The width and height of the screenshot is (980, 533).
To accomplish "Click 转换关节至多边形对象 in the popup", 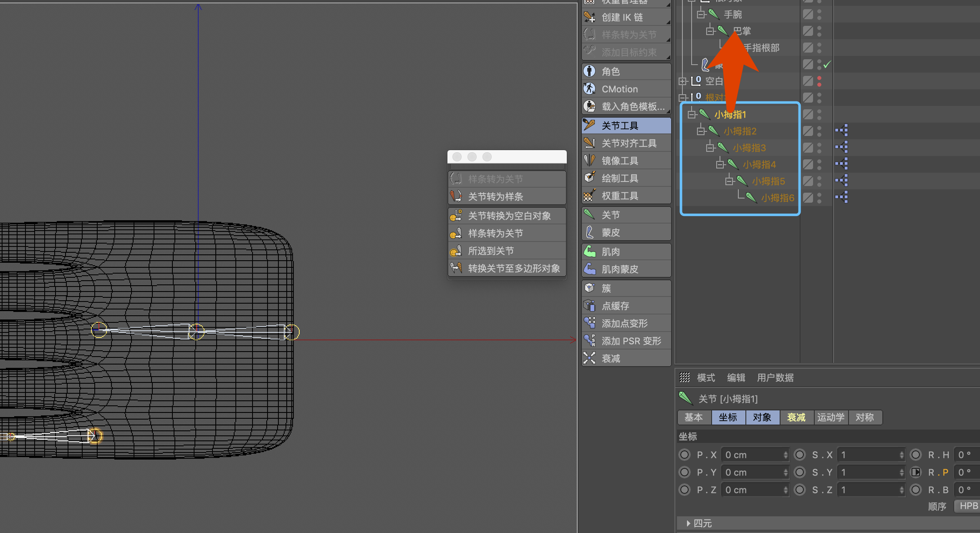I will click(x=514, y=268).
